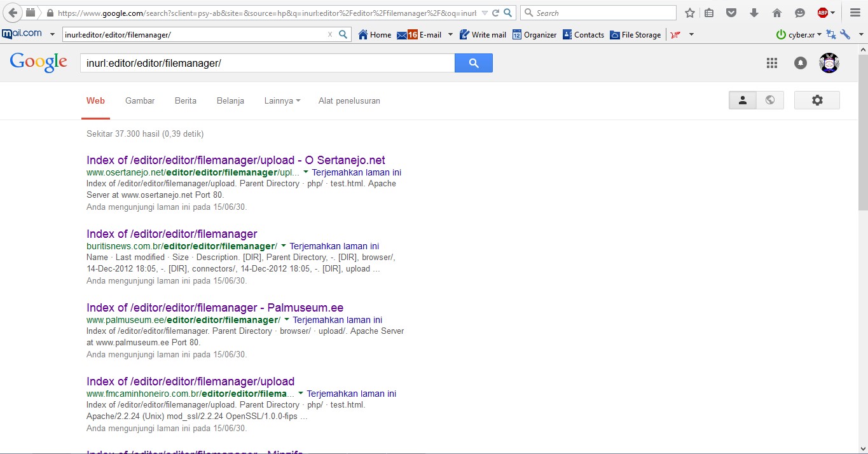This screenshot has height=454, width=868.
Task: Click the green power status icon
Action: (x=781, y=35)
